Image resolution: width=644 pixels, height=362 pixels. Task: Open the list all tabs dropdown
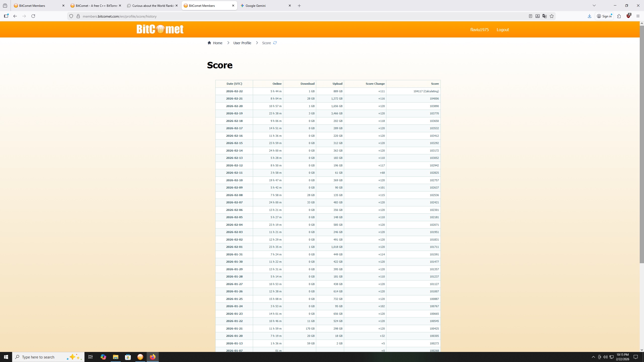tap(594, 6)
